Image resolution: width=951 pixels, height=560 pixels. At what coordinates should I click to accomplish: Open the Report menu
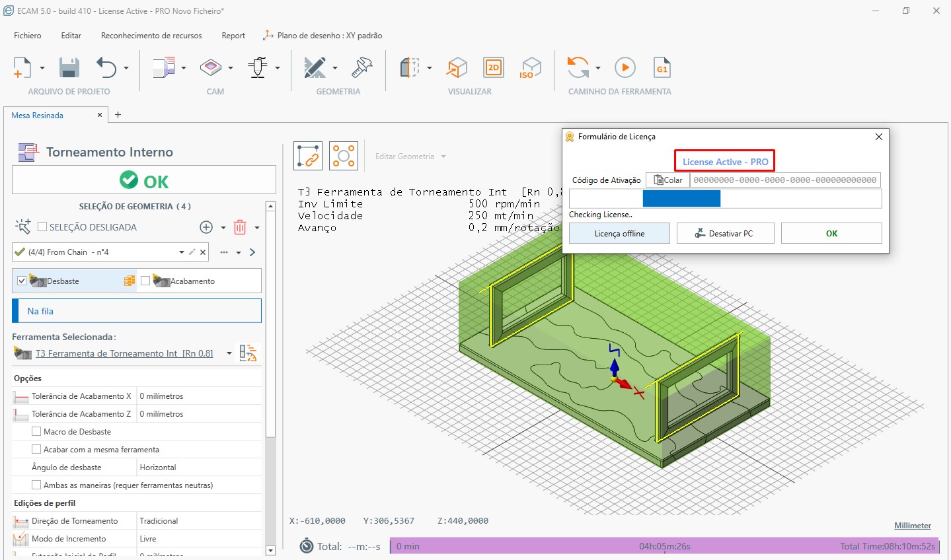pos(233,36)
